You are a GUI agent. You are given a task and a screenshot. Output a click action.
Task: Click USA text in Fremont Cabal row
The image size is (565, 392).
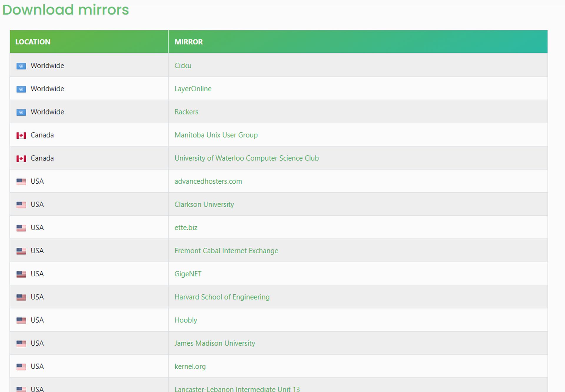37,251
